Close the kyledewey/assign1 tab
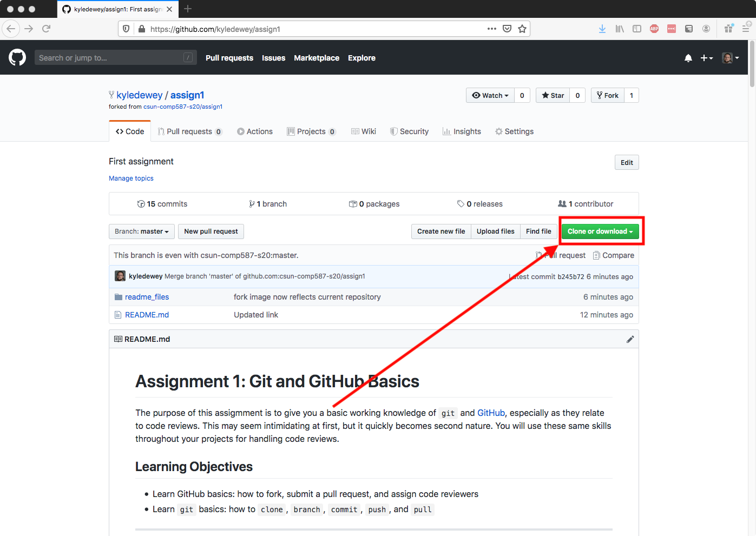 click(169, 9)
